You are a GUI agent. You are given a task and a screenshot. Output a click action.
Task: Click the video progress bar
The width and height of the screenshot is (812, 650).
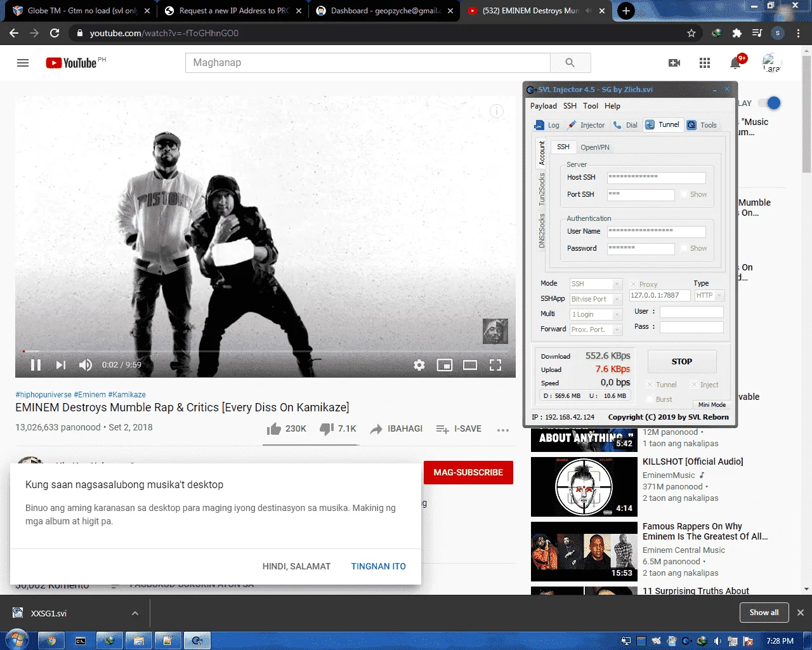coord(265,351)
